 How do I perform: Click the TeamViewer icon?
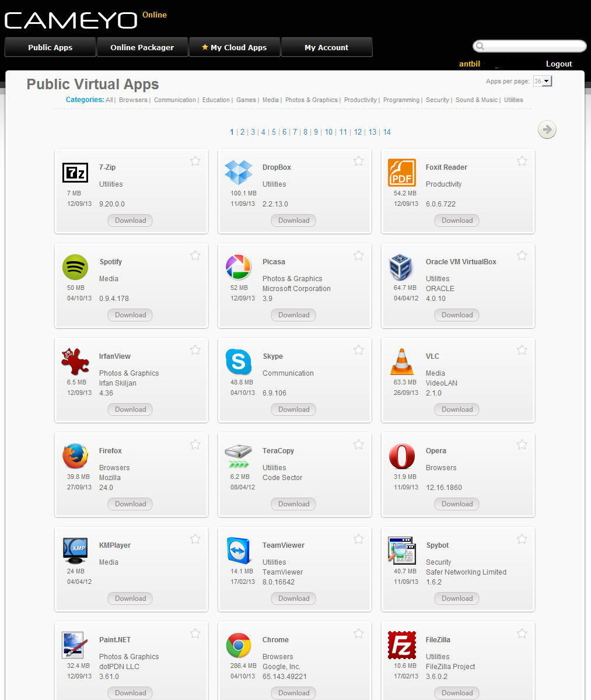coord(238,551)
